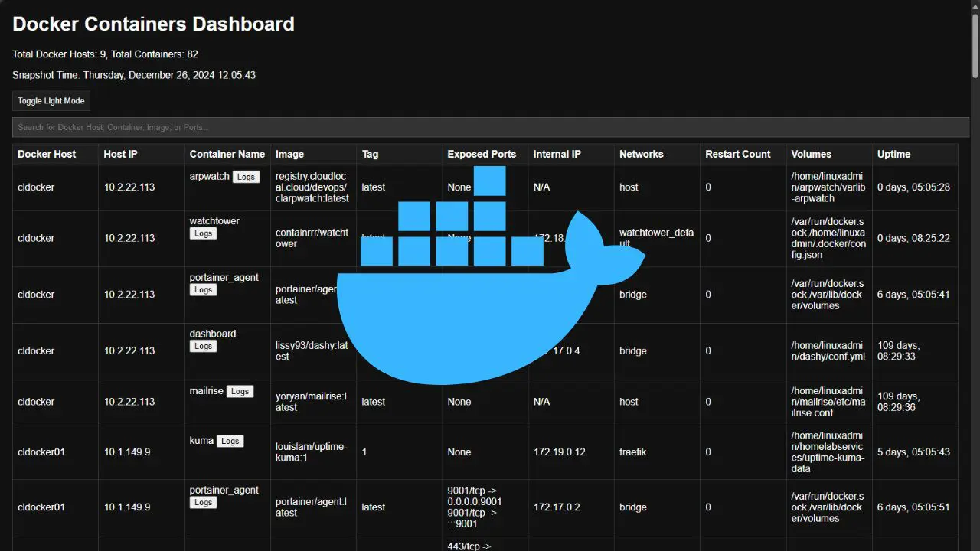This screenshot has width=980, height=551.
Task: Click internal IP 172.19.0.12
Action: [560, 452]
